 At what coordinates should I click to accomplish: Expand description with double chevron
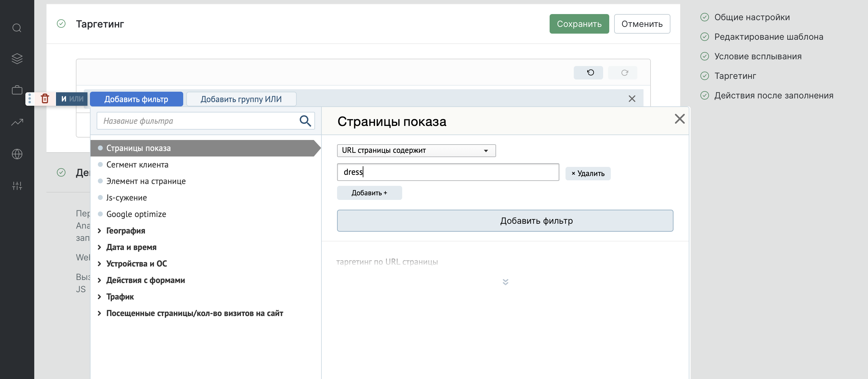coord(505,282)
